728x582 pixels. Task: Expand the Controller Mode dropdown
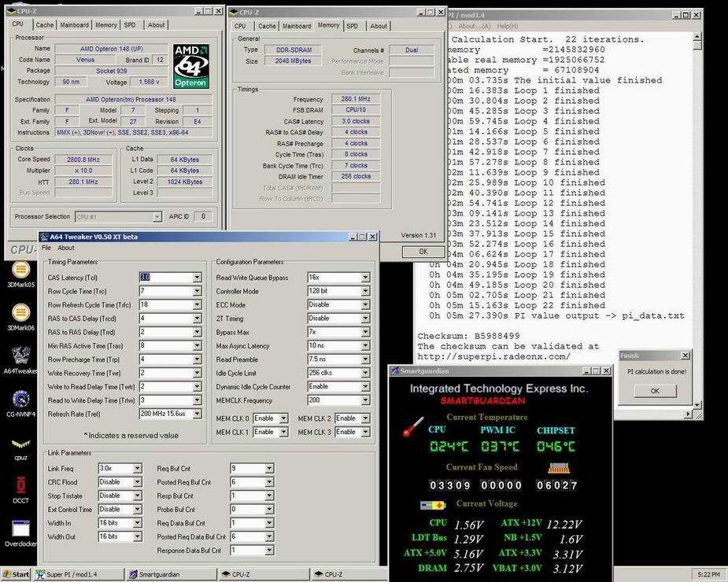(x=365, y=291)
